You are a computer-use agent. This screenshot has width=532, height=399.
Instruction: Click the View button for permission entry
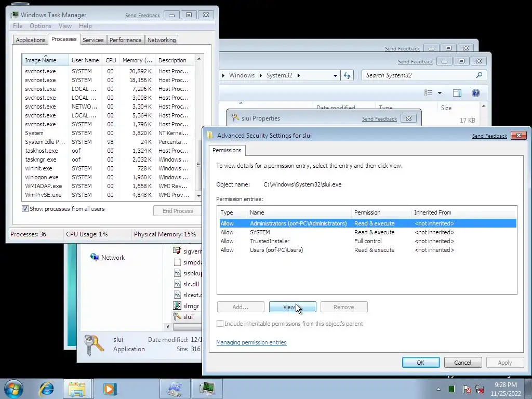tap(292, 307)
